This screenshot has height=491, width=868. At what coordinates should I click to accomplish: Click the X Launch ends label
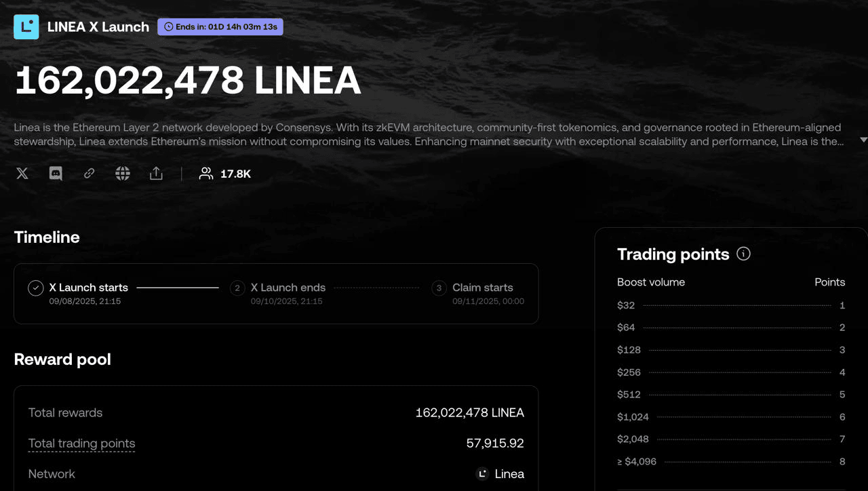click(288, 288)
